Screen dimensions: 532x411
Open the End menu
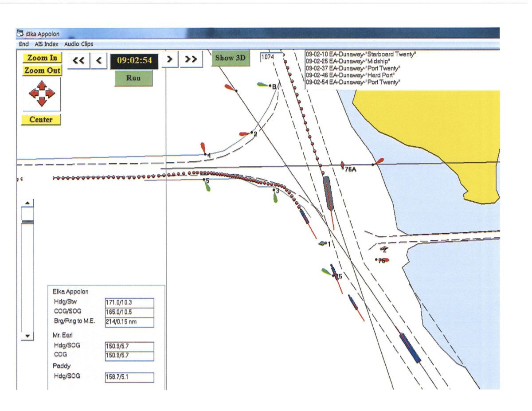tap(23, 44)
